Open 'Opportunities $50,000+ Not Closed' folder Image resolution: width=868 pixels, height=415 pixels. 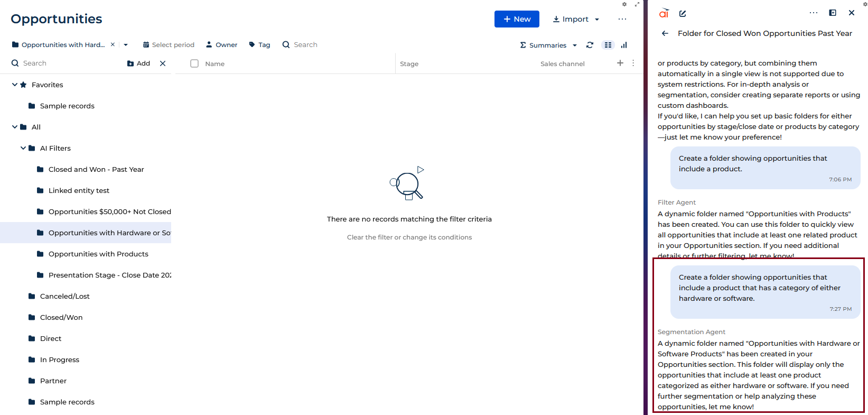pos(109,211)
